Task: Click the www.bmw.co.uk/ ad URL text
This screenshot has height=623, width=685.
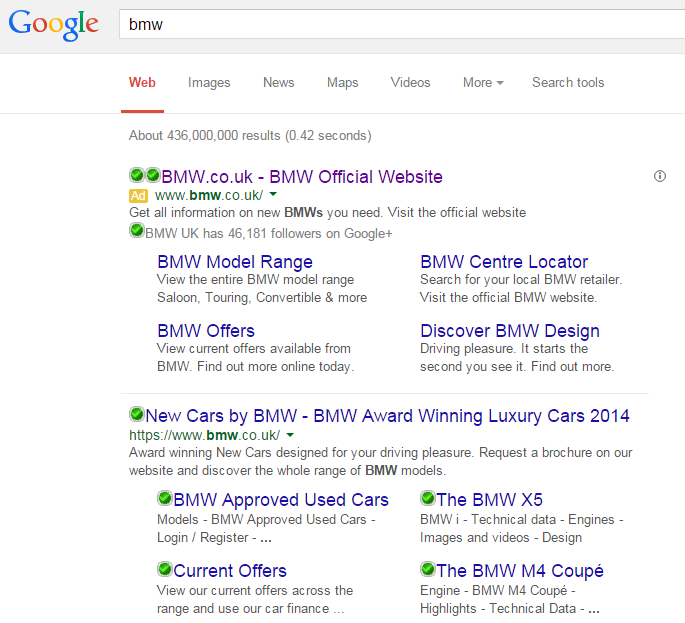Action: (209, 195)
